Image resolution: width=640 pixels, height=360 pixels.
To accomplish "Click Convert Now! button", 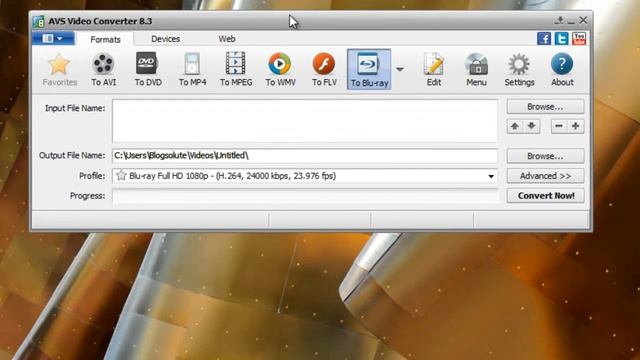I will [x=545, y=196].
